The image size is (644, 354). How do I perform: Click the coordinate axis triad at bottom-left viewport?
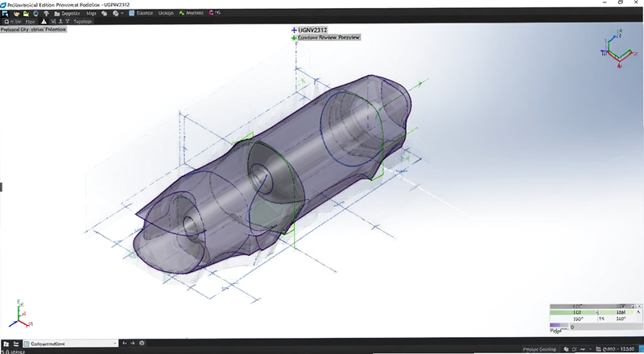[x=19, y=315]
